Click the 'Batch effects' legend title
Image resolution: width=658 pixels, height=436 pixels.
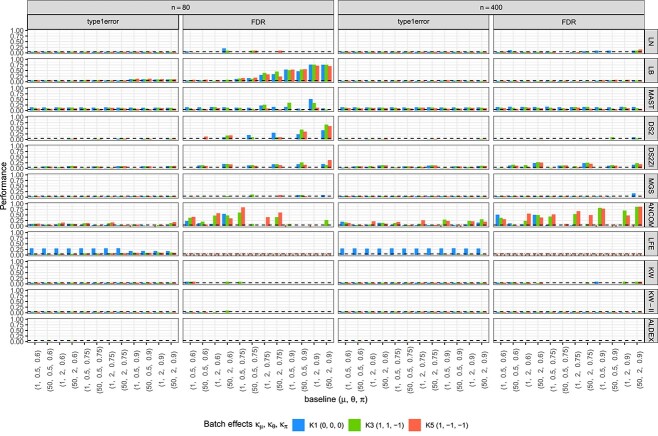pyautogui.click(x=246, y=424)
